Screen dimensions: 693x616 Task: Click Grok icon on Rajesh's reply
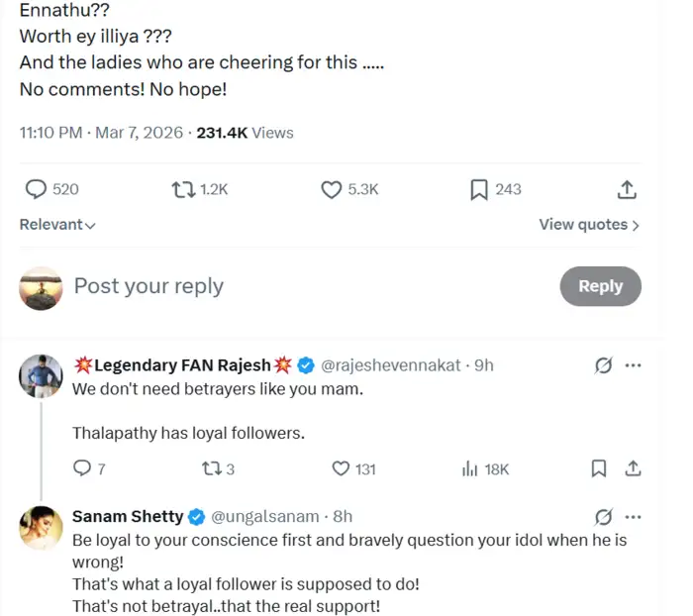[603, 365]
